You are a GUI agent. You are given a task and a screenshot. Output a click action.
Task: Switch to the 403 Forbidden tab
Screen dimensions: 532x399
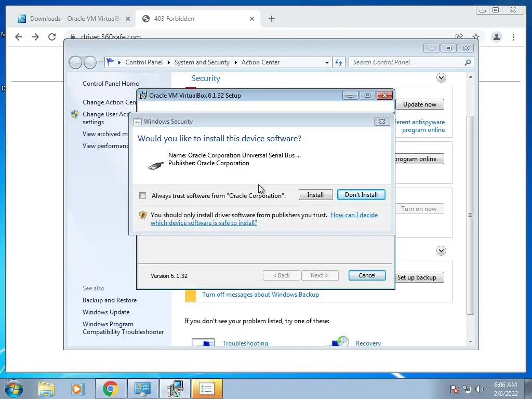coord(198,19)
